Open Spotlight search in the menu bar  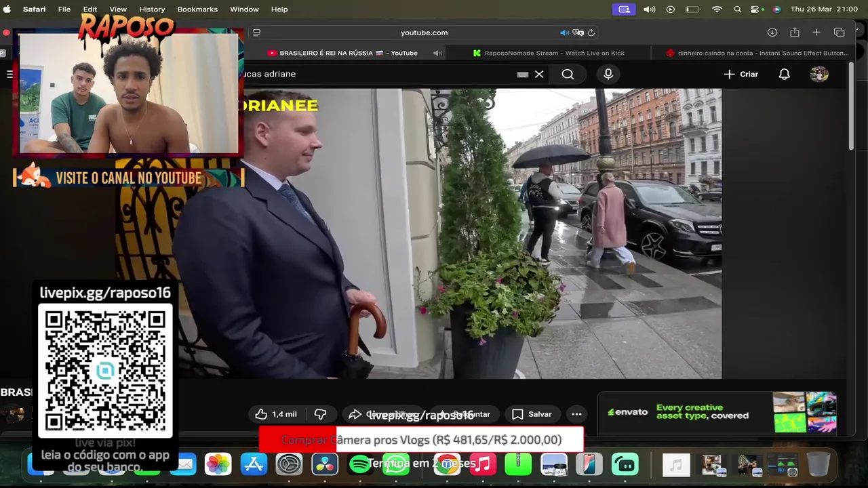[x=737, y=9]
